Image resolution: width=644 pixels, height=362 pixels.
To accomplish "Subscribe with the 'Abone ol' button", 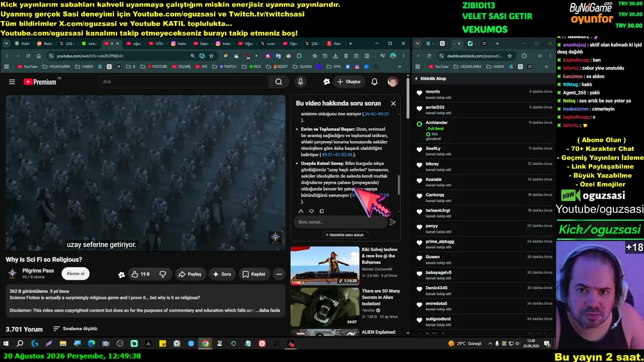I will pos(75,274).
